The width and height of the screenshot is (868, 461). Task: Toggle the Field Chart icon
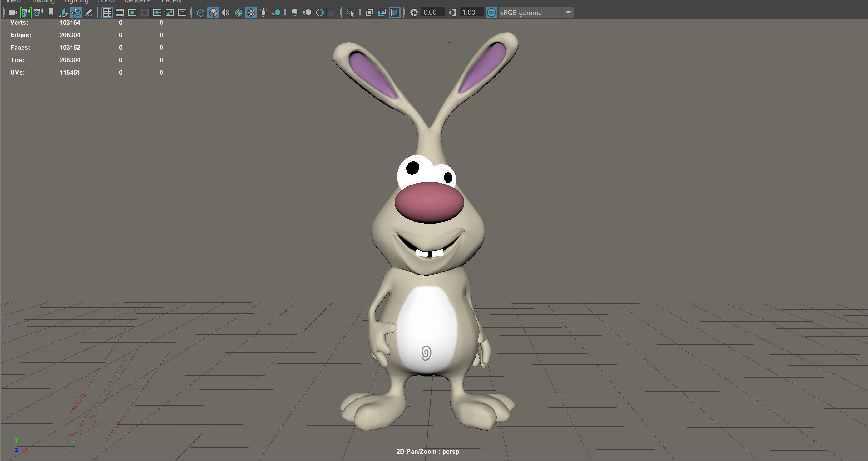pyautogui.click(x=157, y=13)
